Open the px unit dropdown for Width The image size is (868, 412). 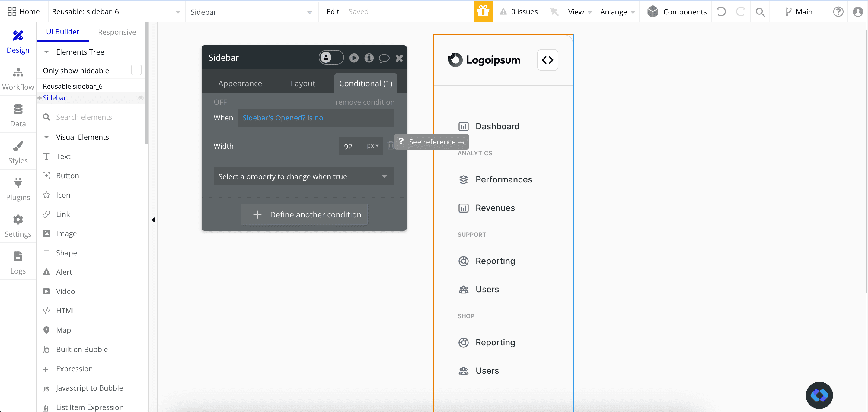[x=373, y=146]
